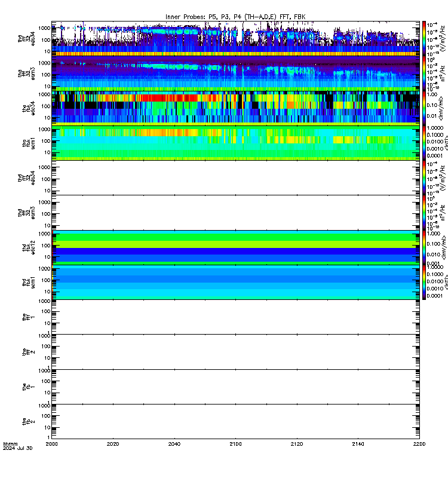Click the 2020 time axis label
The height and width of the screenshot is (478, 448).
tap(113, 444)
